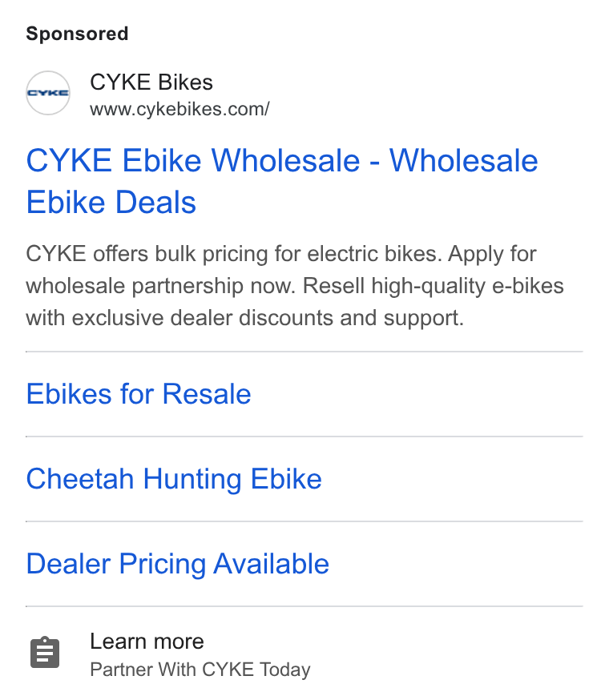Open the Ebikes for Resale sitelink

point(139,394)
